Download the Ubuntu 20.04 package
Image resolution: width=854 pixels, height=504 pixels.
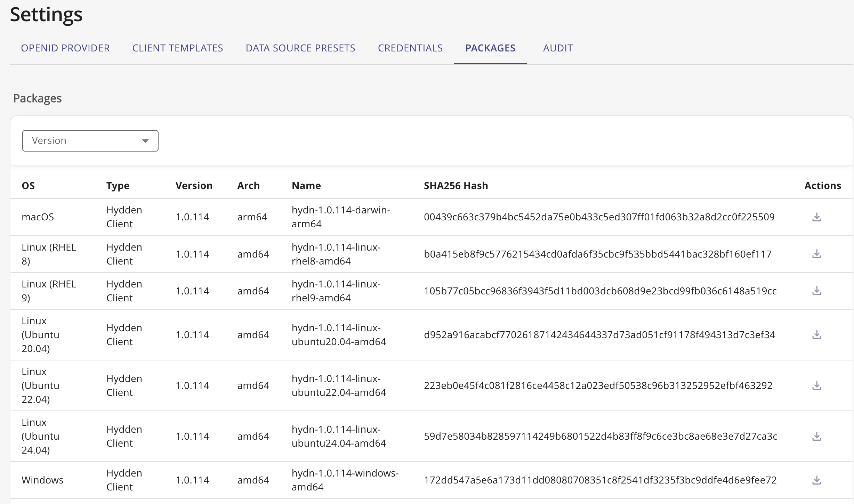[x=816, y=334]
